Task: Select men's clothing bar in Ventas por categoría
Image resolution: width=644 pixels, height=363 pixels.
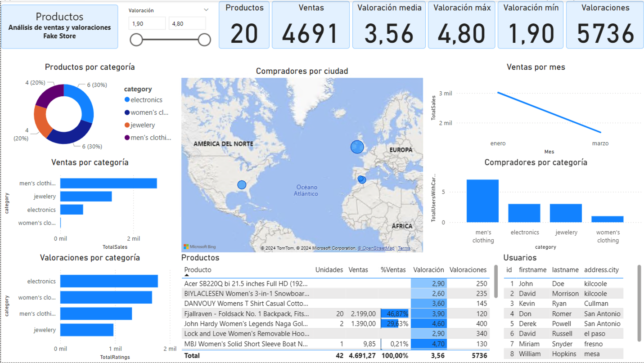Action: [108, 183]
